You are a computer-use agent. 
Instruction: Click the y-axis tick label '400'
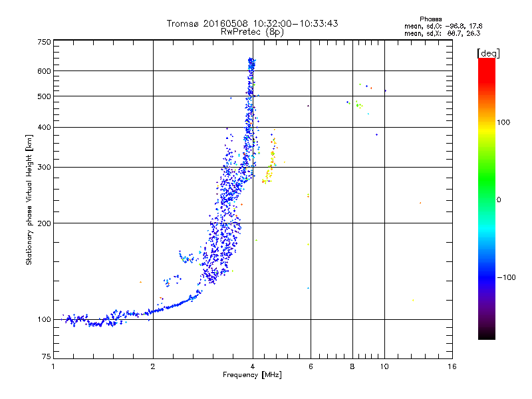45,128
